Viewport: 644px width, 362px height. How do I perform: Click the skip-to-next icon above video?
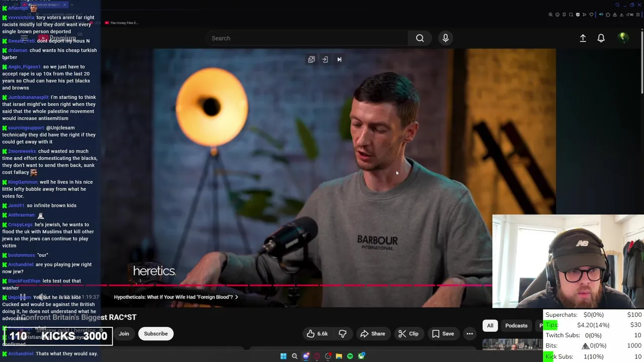(339, 59)
